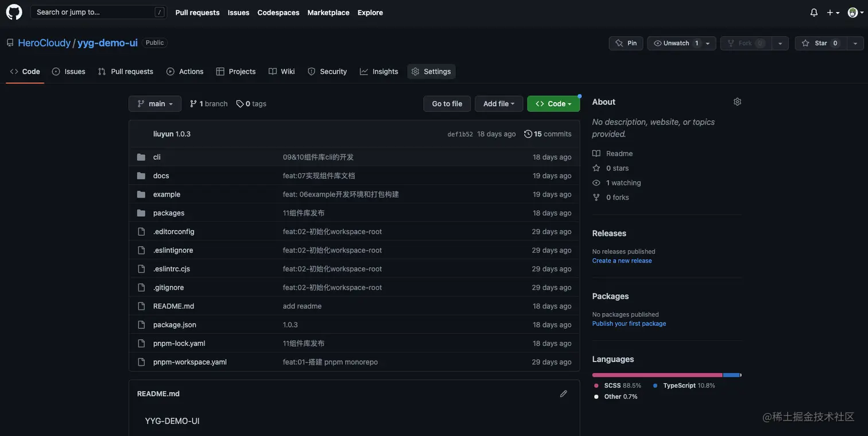Open the Actions tab

click(185, 72)
